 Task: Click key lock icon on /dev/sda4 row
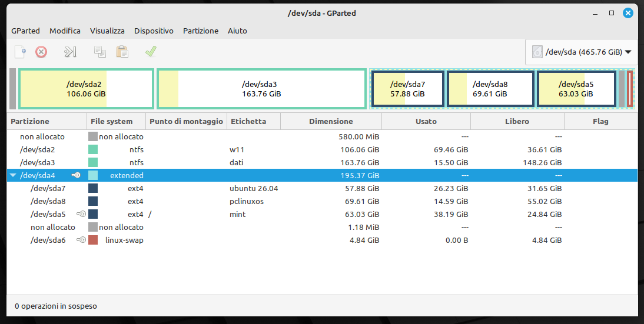[76, 175]
